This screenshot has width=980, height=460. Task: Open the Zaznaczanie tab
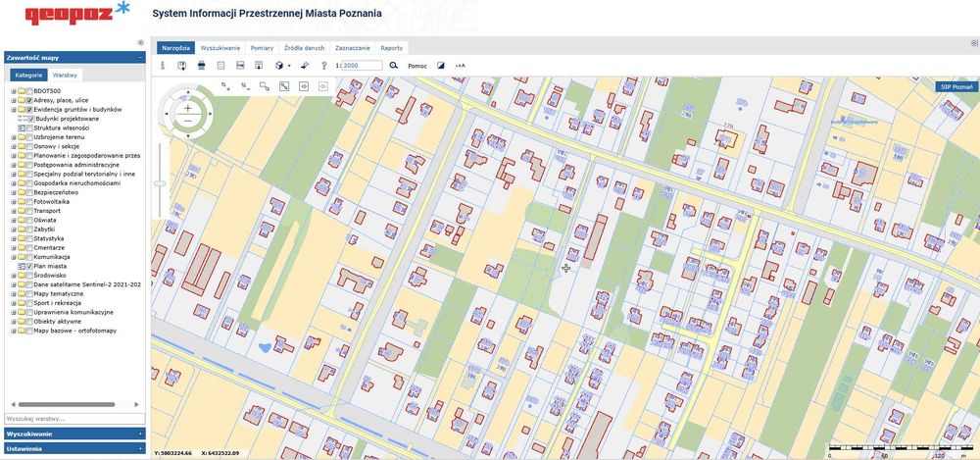353,47
